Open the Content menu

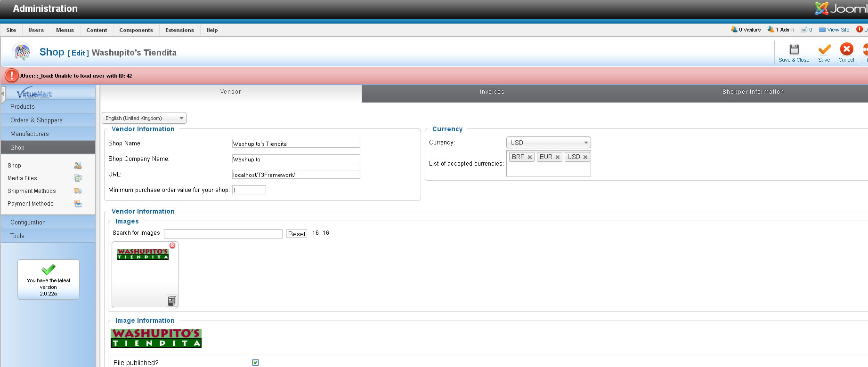pyautogui.click(x=97, y=30)
